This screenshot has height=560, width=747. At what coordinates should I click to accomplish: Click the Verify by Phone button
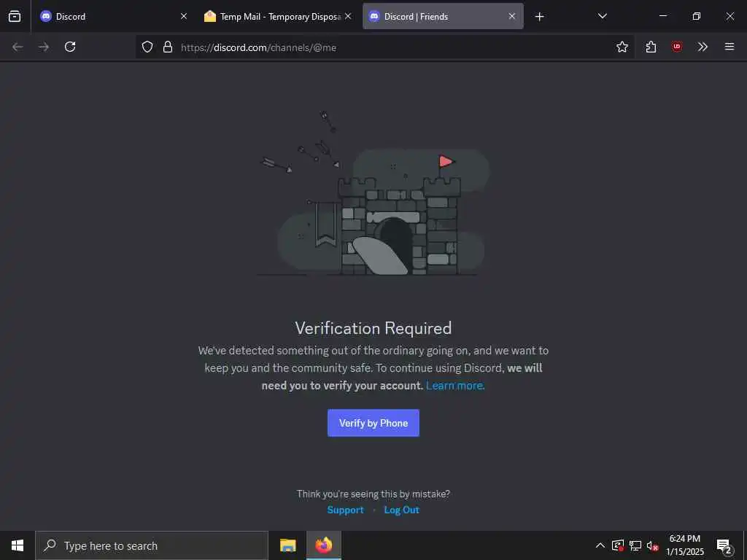click(373, 423)
